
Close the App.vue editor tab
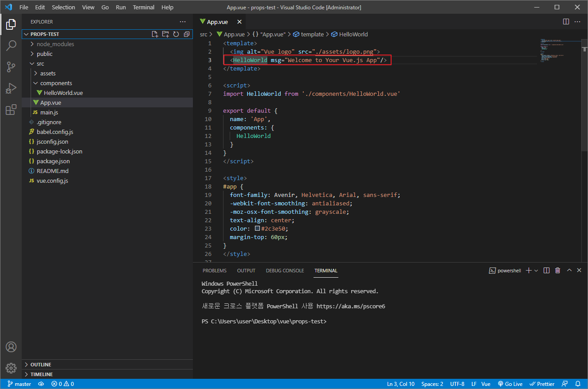click(239, 22)
